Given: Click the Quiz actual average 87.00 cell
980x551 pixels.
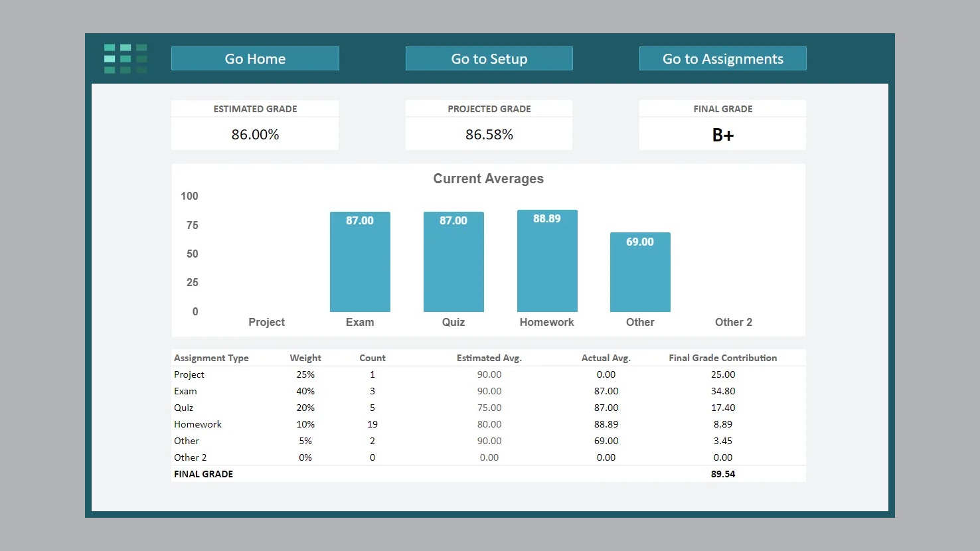Looking at the screenshot, I should (x=606, y=408).
